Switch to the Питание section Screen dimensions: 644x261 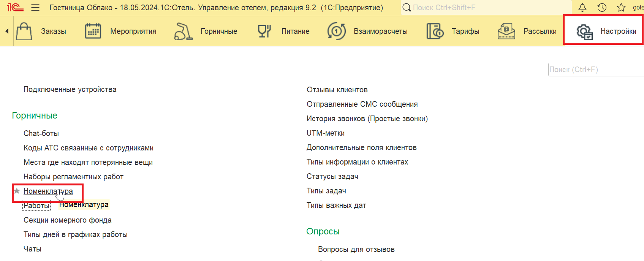296,31
